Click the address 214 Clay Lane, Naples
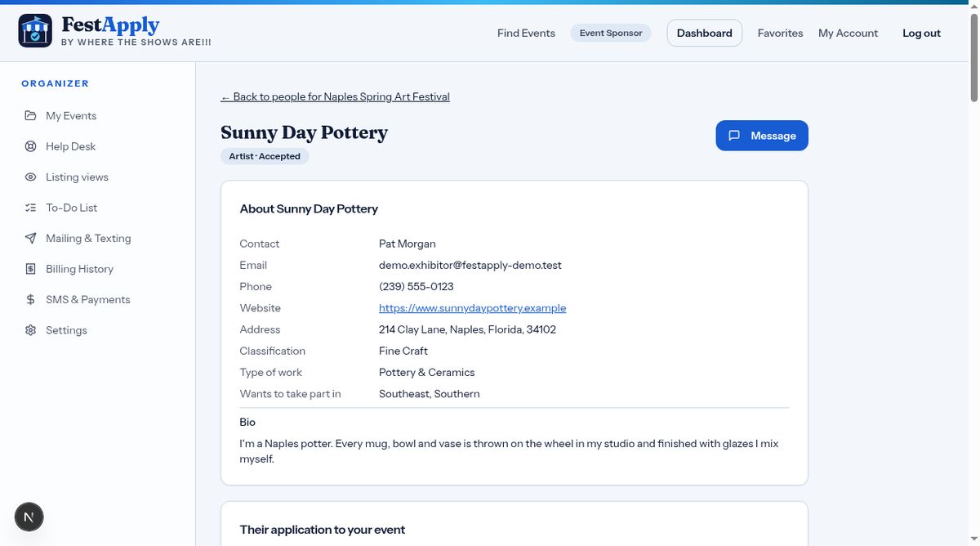The height and width of the screenshot is (546, 980). [x=467, y=329]
